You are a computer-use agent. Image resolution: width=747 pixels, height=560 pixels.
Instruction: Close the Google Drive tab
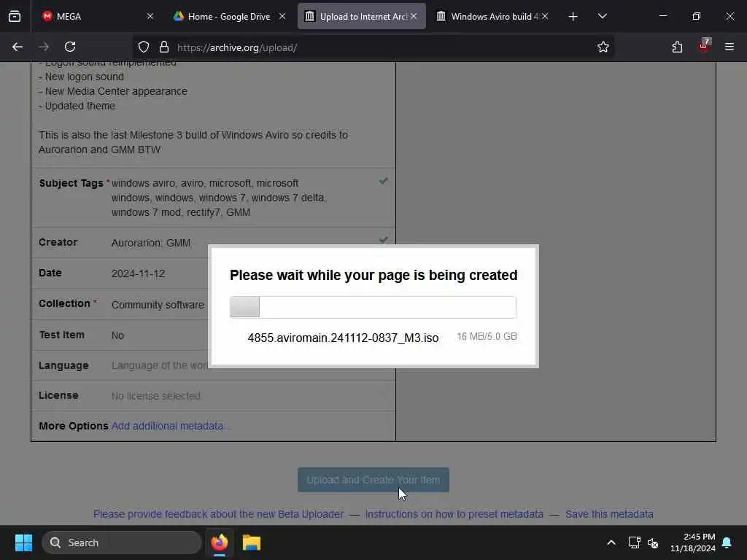point(282,16)
